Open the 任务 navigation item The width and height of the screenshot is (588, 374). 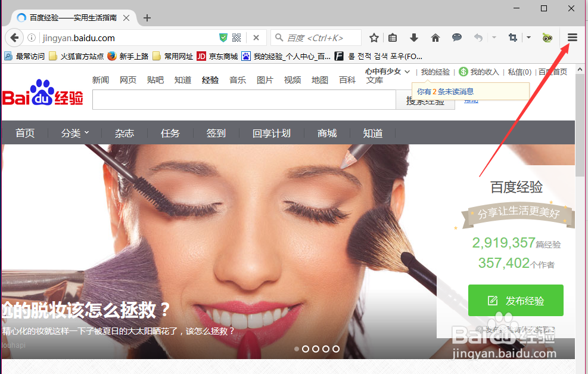pos(170,133)
